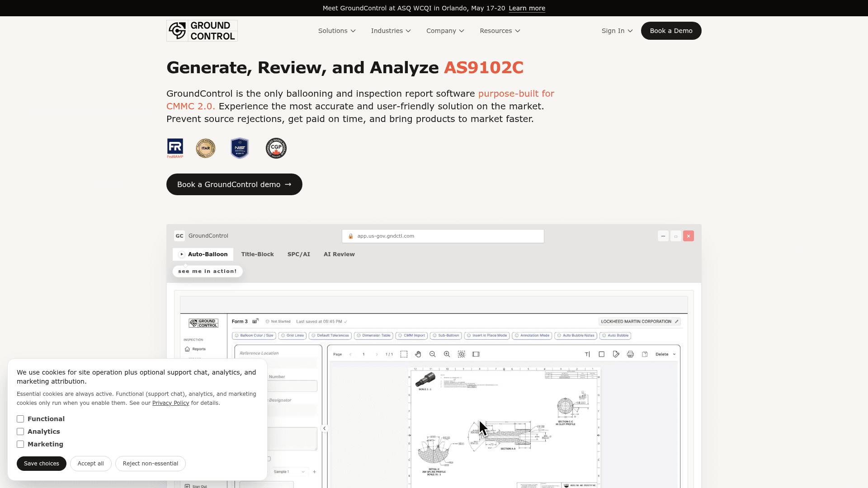Image resolution: width=868 pixels, height=488 pixels.
Task: Click the zoom-to-area icon in viewer toolbar
Action: pyautogui.click(x=462, y=354)
